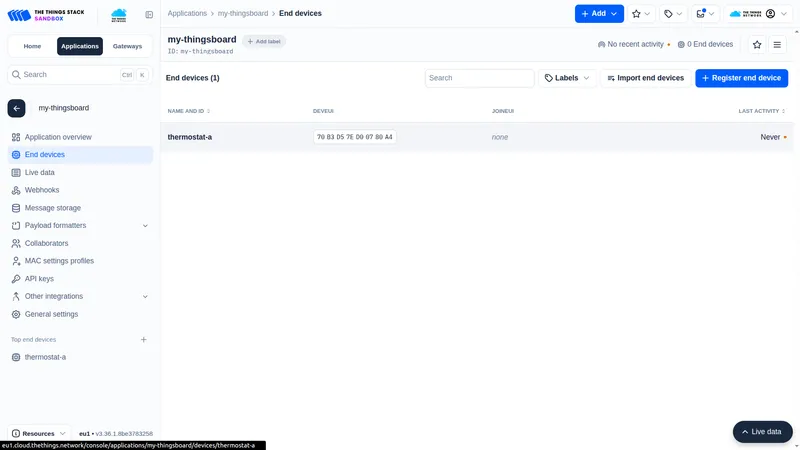Sort by Name and ID column
Screen dimensions: 800x450
(x=188, y=111)
